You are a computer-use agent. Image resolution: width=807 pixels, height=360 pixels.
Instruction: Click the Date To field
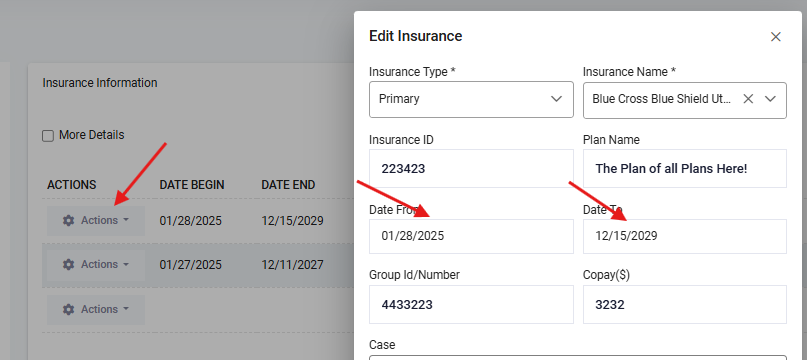tap(685, 236)
